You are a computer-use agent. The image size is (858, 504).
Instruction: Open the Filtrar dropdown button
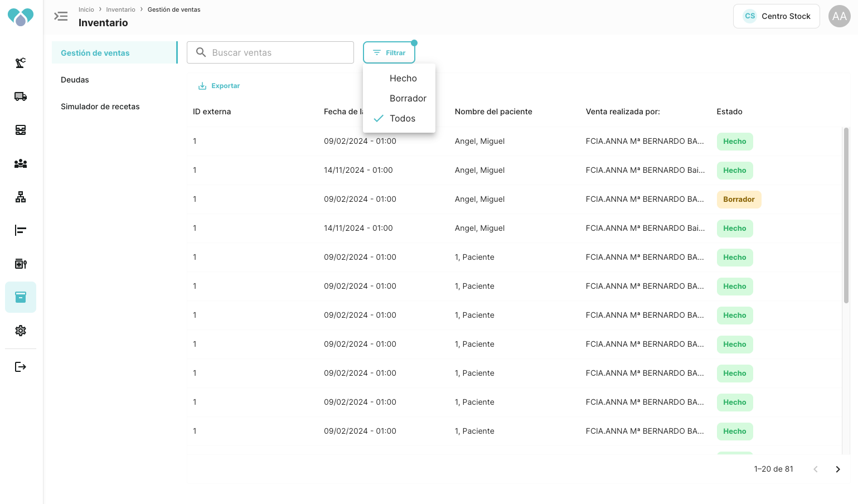click(x=389, y=53)
